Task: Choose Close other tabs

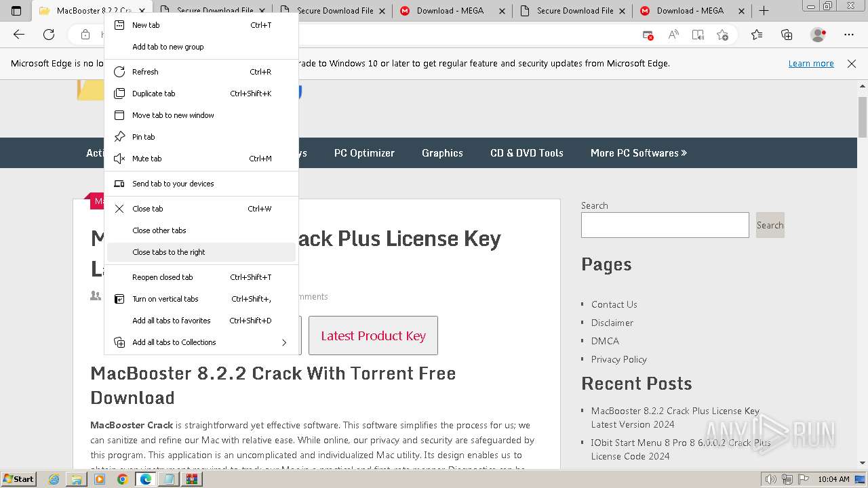Action: pyautogui.click(x=201, y=230)
